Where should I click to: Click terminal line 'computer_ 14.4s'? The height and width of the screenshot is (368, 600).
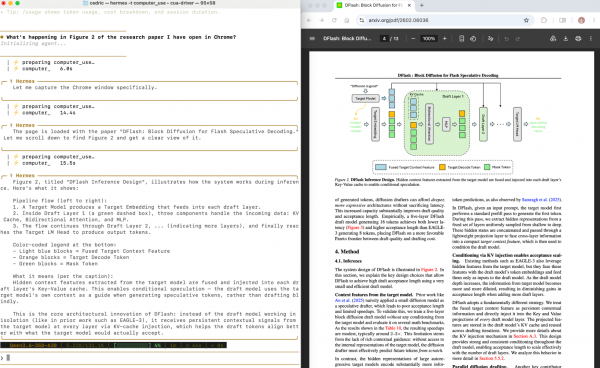point(49,113)
